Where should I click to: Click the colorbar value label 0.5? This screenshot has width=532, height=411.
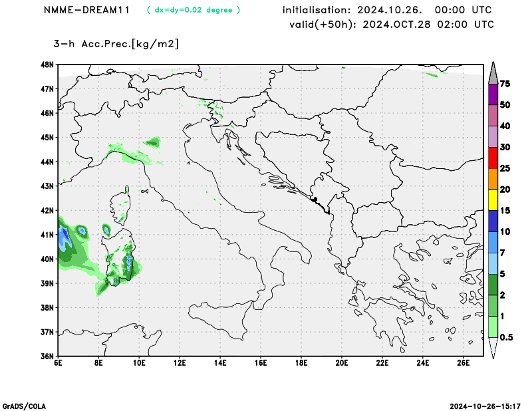tap(506, 337)
